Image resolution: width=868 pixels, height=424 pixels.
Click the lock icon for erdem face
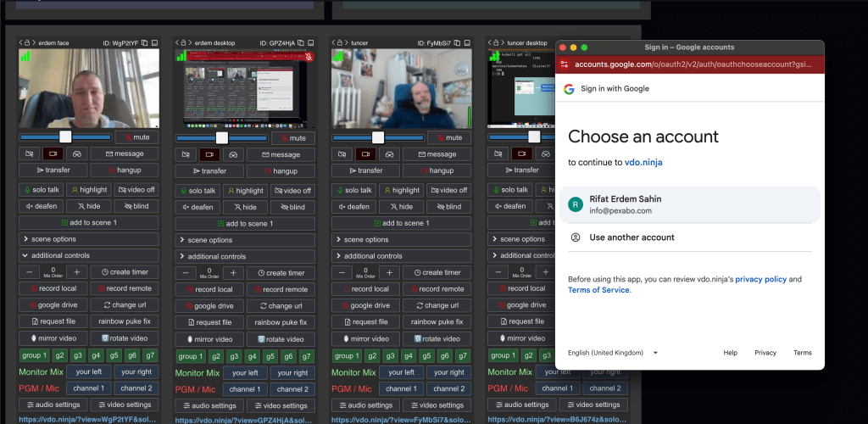(x=27, y=42)
